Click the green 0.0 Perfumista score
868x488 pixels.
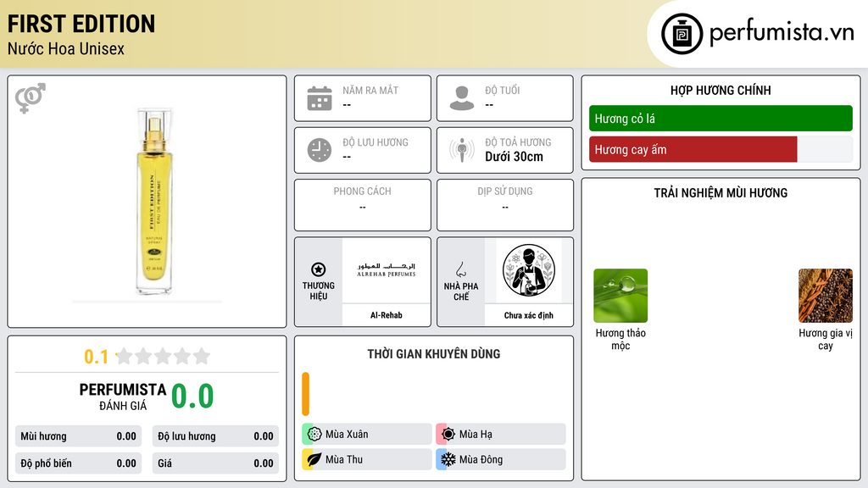[192, 396]
